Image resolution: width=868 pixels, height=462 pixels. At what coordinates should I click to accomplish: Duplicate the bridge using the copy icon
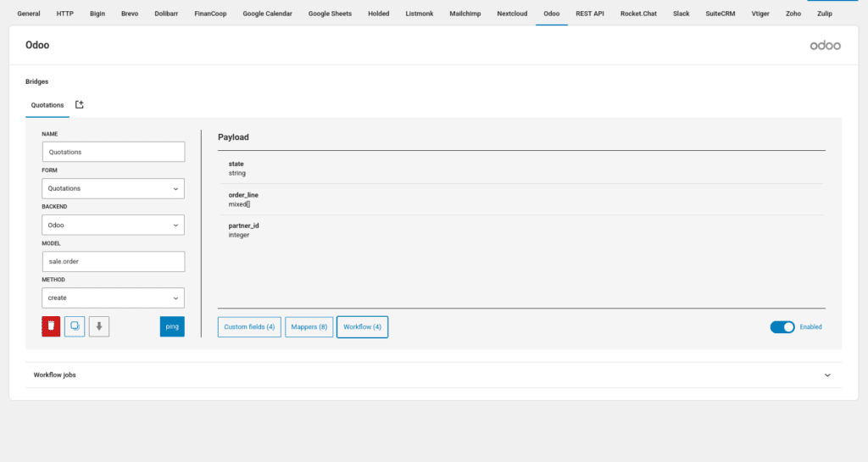(x=75, y=326)
